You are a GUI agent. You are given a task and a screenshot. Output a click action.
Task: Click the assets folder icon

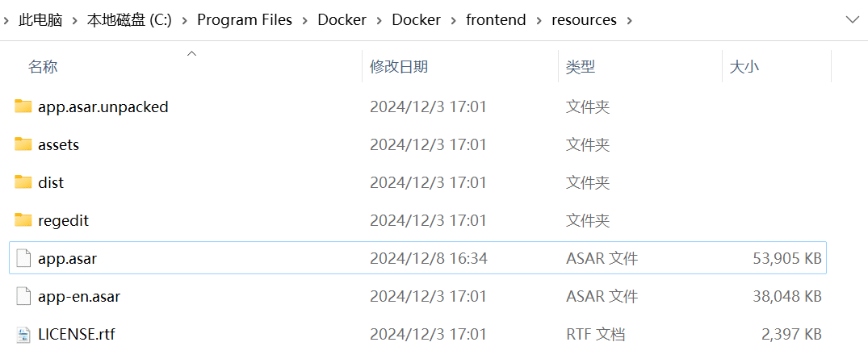click(x=23, y=144)
